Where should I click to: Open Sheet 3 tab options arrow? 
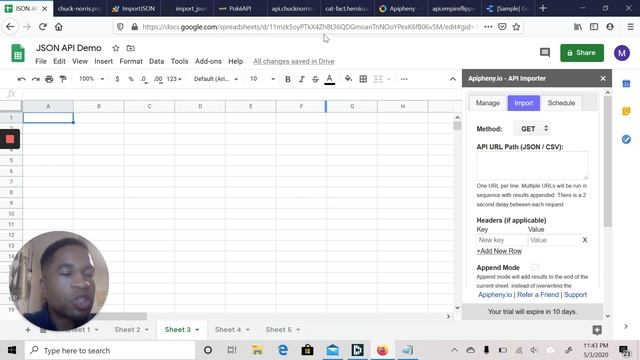pos(197,330)
